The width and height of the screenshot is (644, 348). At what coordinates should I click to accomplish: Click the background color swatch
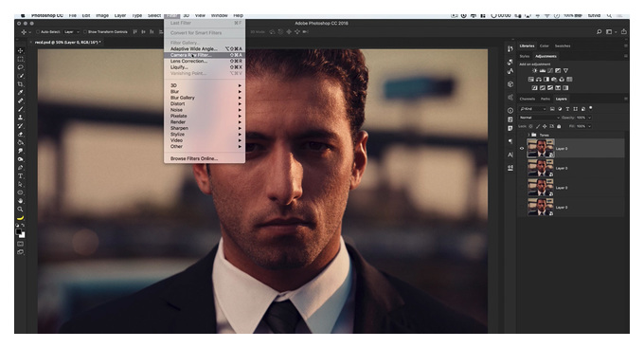coord(22,235)
